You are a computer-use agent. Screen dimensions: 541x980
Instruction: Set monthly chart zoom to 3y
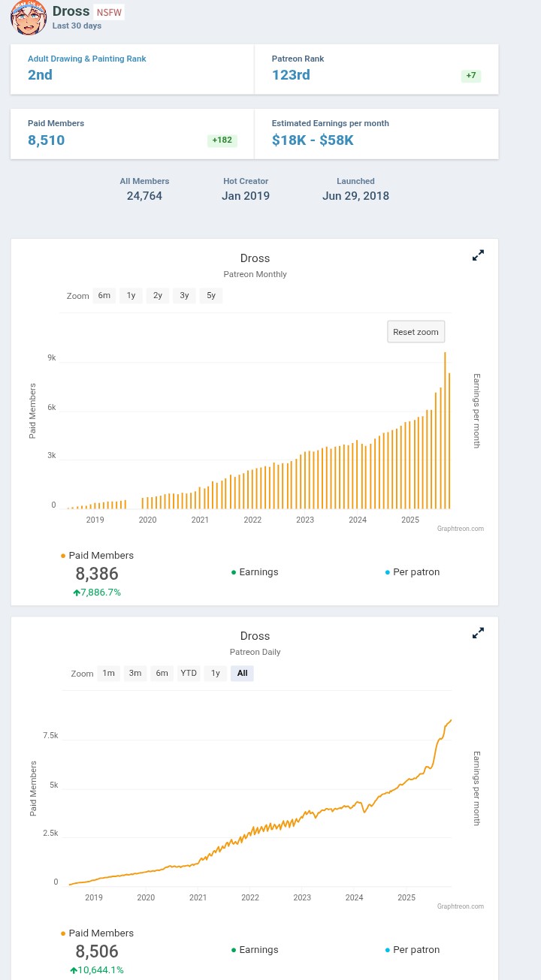click(184, 296)
